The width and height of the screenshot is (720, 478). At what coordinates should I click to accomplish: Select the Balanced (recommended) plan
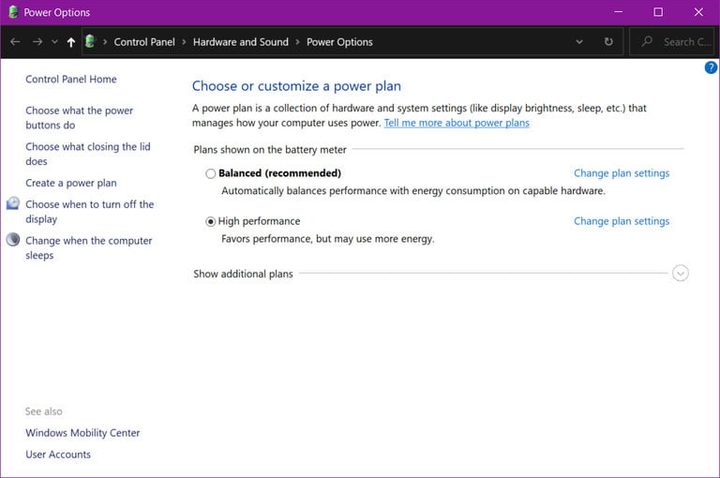point(210,174)
